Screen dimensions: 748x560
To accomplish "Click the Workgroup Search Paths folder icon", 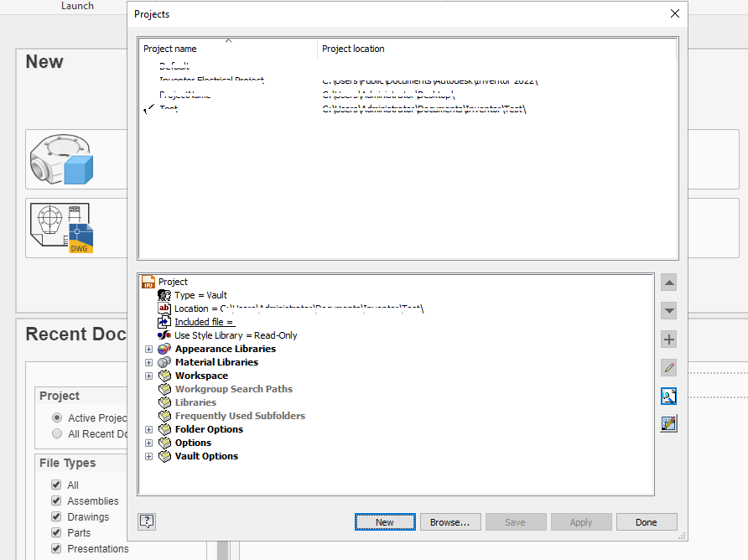I will click(164, 389).
